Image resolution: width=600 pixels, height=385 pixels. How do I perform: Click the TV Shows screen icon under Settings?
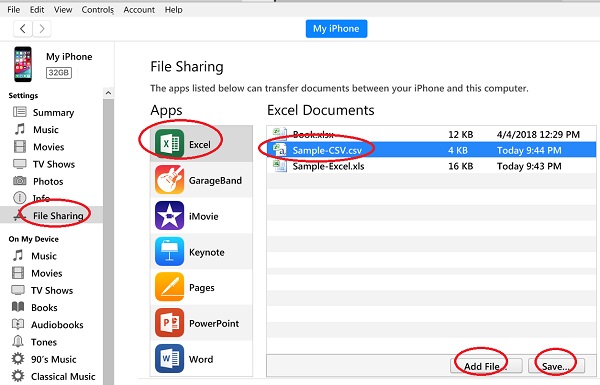(x=20, y=164)
